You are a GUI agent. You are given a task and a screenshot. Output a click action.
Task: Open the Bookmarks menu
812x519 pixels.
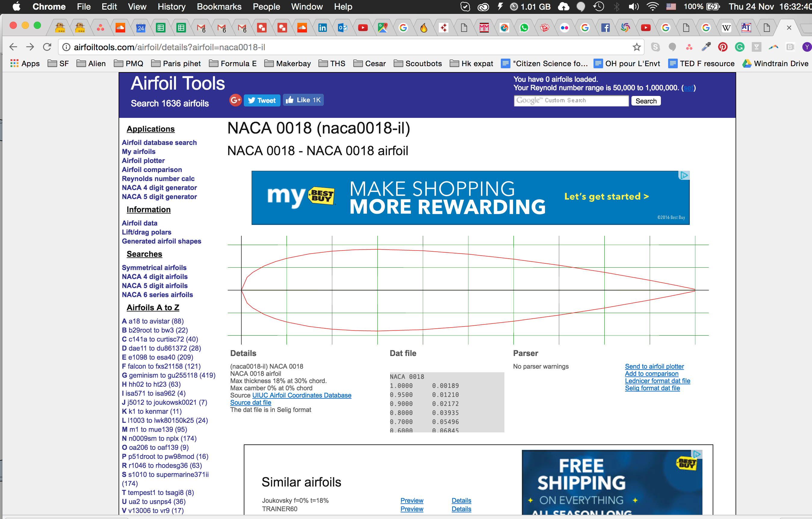point(219,7)
